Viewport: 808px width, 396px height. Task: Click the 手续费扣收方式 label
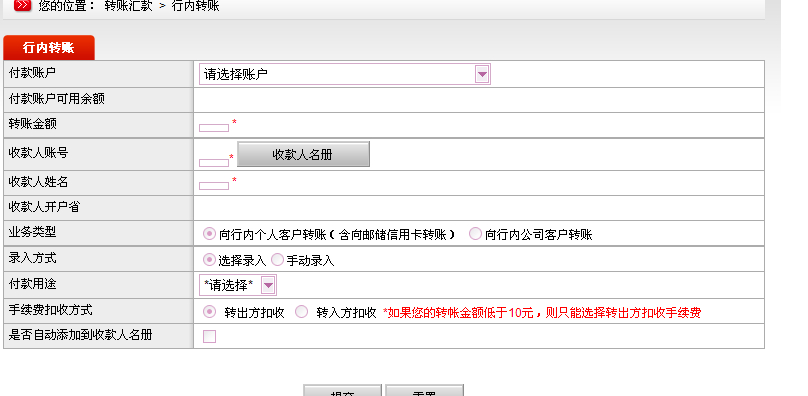pos(50,310)
